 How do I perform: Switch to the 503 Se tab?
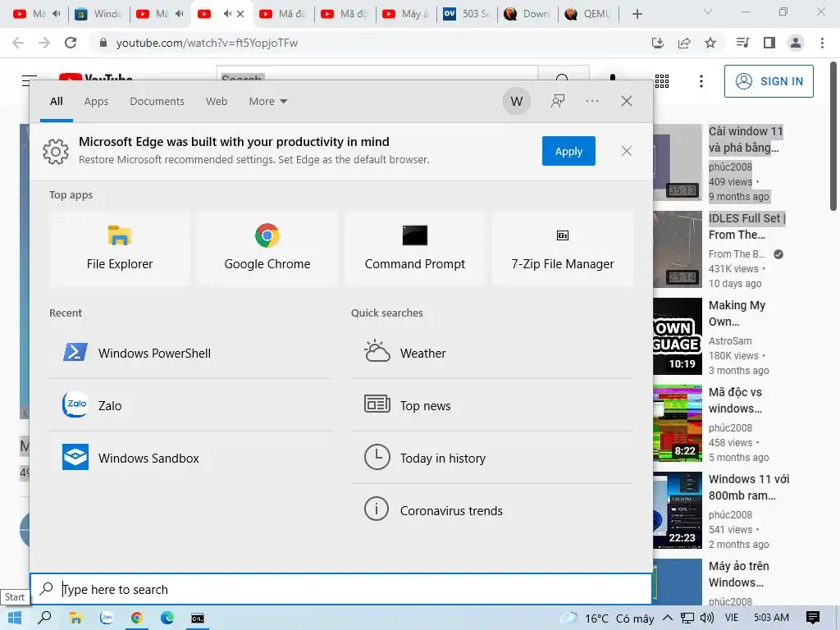pos(466,14)
